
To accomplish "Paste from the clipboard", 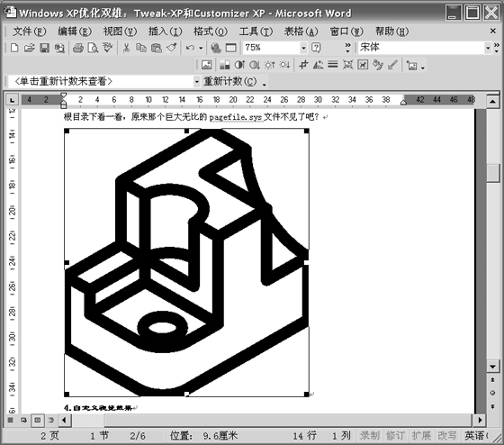I will coord(157,48).
